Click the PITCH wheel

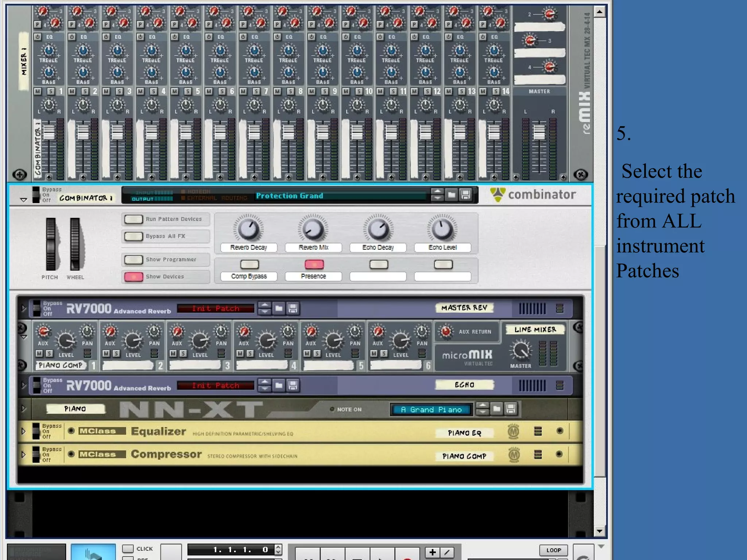coord(51,244)
